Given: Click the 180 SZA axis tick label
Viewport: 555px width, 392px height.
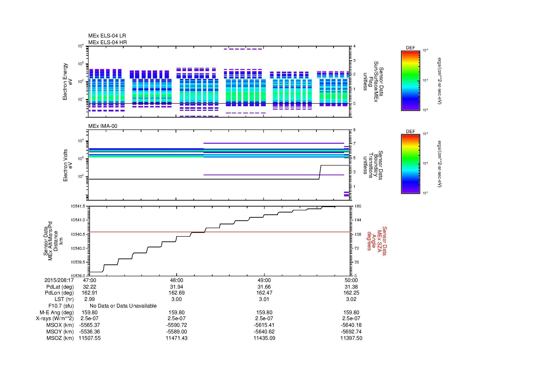Looking at the screenshot, I should 358,206.
